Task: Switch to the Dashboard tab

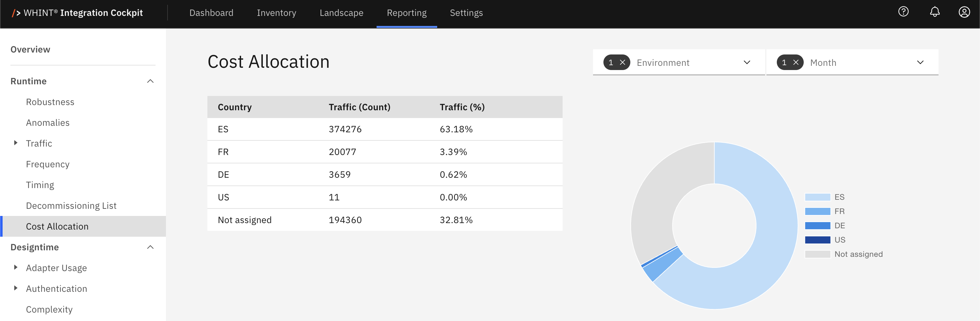Action: pyautogui.click(x=211, y=13)
